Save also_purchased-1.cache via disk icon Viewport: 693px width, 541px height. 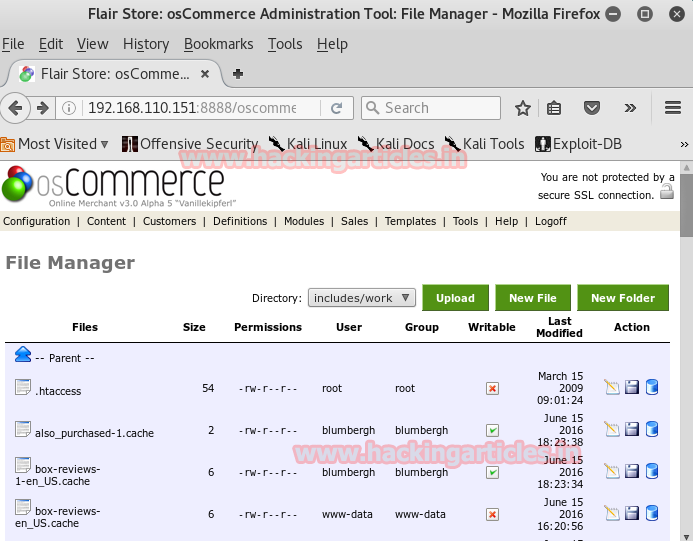pyautogui.click(x=632, y=429)
